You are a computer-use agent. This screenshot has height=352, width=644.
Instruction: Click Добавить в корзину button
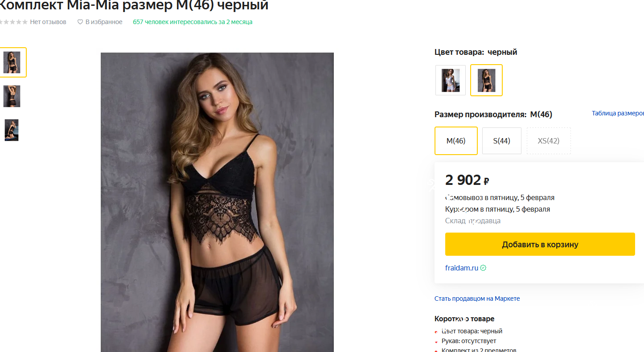click(540, 244)
